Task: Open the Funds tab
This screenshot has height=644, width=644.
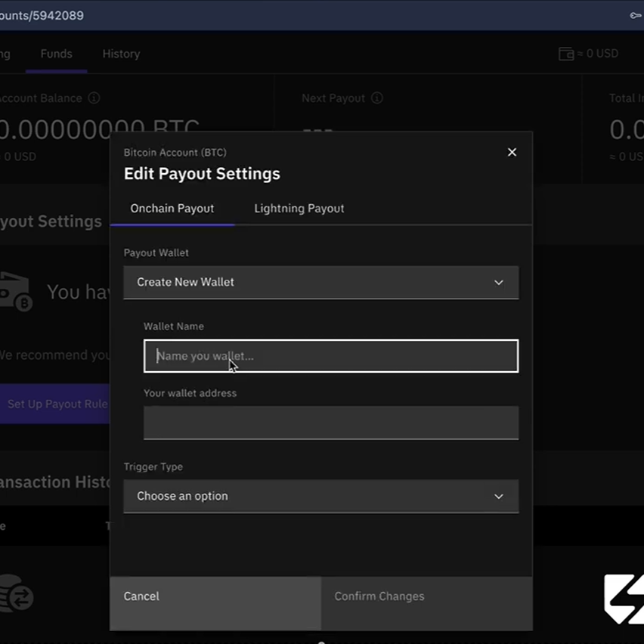Action: coord(56,54)
